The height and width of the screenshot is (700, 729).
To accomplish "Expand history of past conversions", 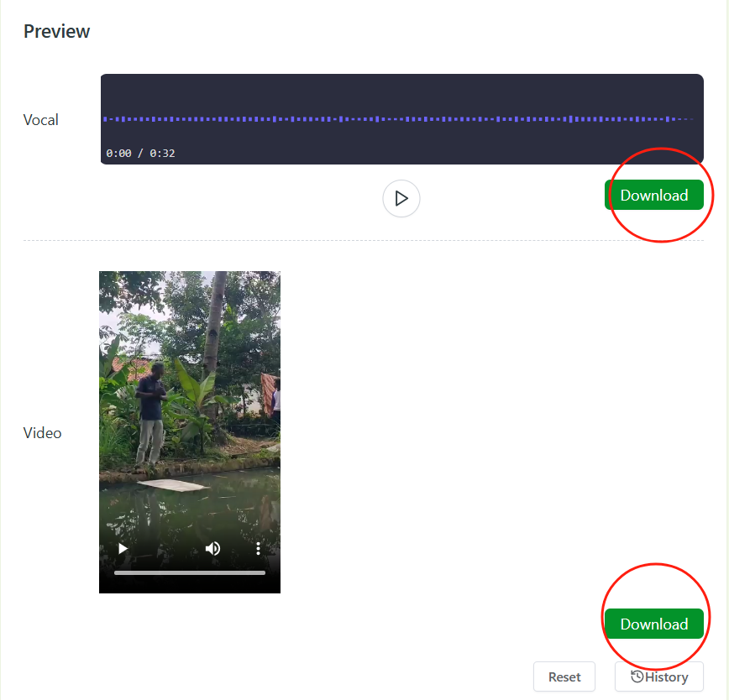I will [x=659, y=676].
